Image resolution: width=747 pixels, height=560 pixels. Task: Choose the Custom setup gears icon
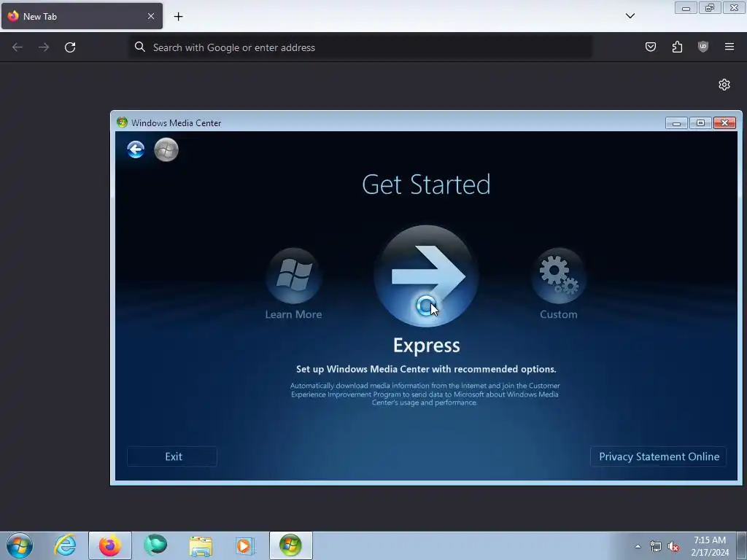[x=558, y=276]
